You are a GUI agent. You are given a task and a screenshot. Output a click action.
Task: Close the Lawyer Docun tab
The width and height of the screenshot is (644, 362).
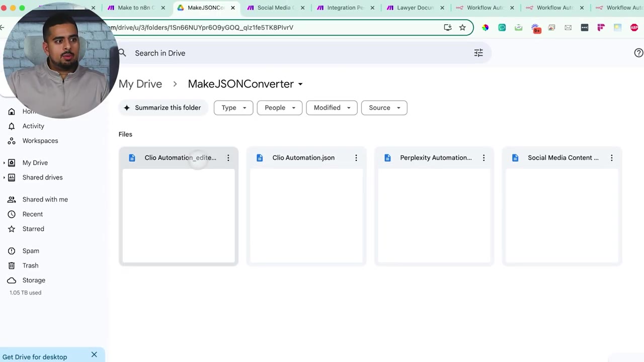pyautogui.click(x=442, y=8)
